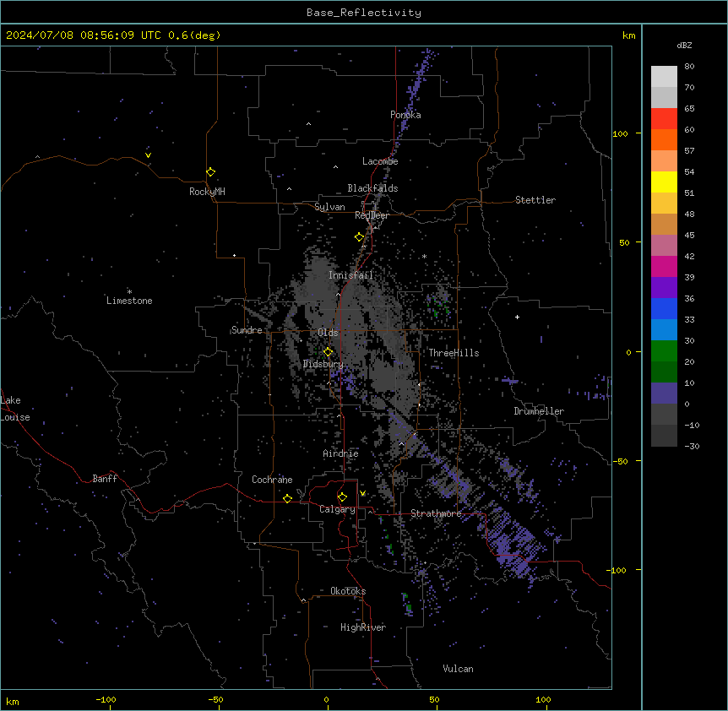Click the bright yellow 51-54 dBZ swatch
The height and width of the screenshot is (711, 728).
click(x=664, y=182)
